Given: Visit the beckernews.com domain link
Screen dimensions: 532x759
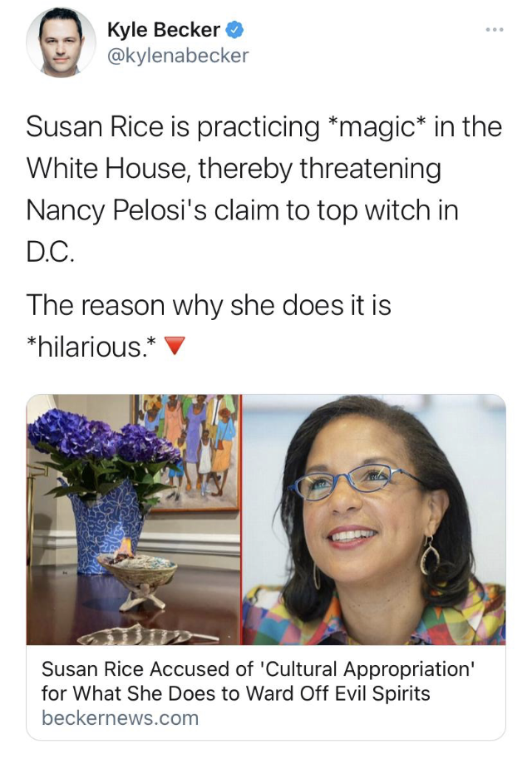Looking at the screenshot, I should [120, 718].
